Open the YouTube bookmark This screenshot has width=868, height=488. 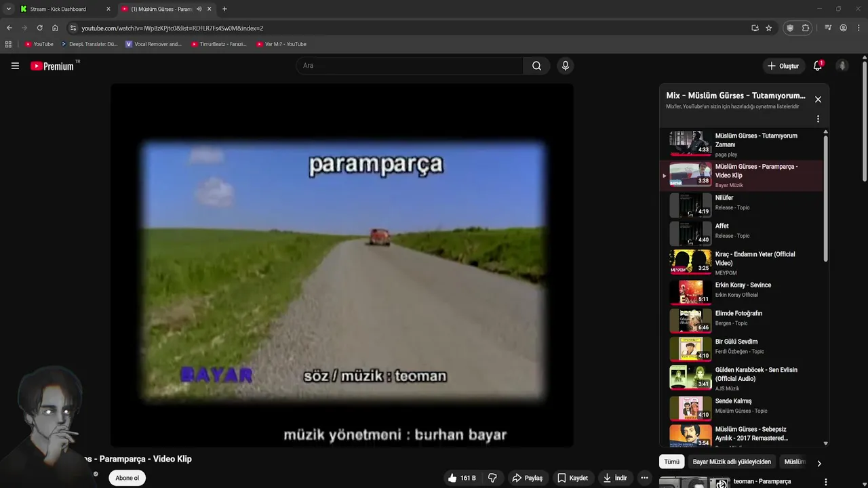click(x=39, y=44)
